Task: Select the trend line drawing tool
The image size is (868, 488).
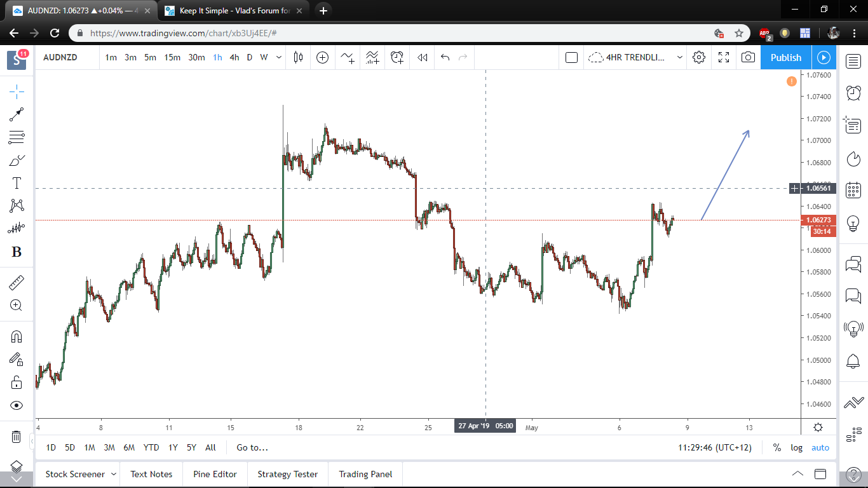Action: click(17, 114)
